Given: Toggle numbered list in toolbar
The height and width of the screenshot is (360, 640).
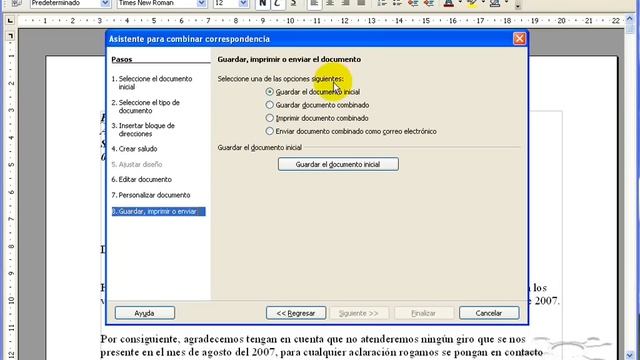Looking at the screenshot, I should [382, 4].
